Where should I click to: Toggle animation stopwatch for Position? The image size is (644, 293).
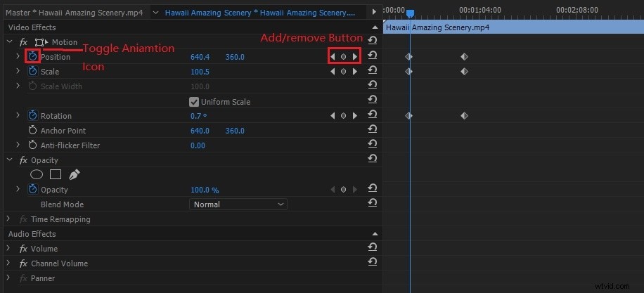point(32,57)
